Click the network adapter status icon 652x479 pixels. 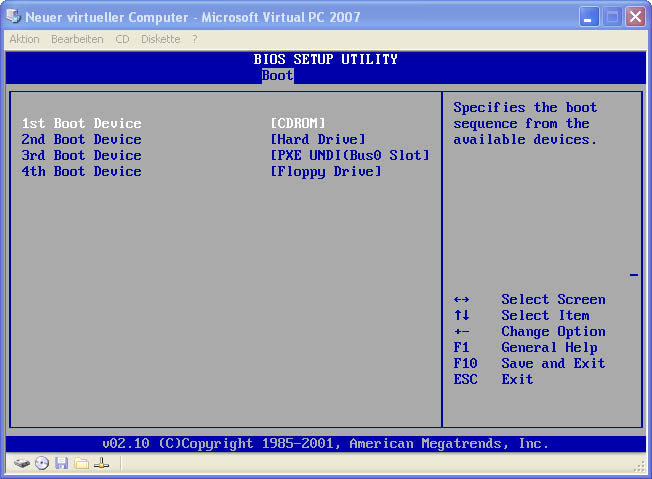pyautogui.click(x=101, y=463)
